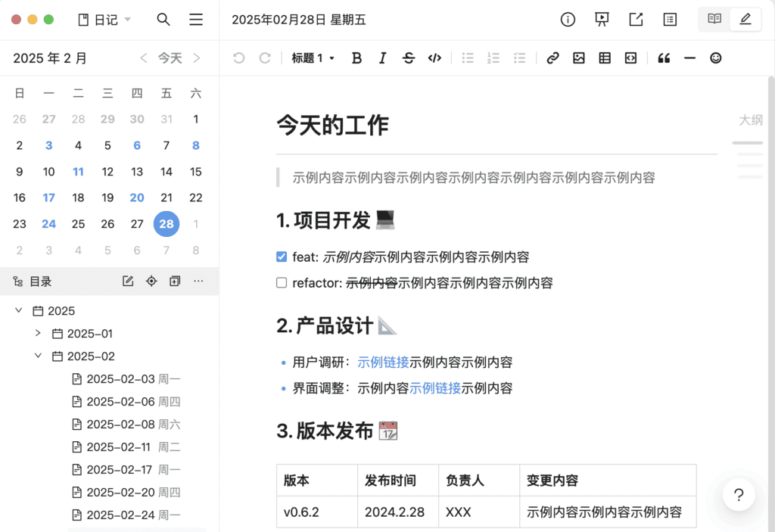Click the insert image toolbar icon
The image size is (775, 532).
[579, 58]
